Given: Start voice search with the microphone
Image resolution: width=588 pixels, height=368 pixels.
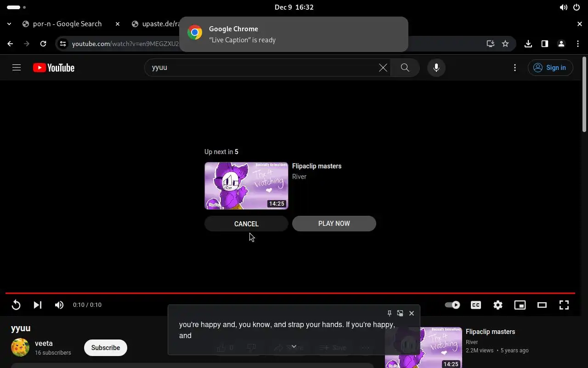Looking at the screenshot, I should [x=436, y=68].
